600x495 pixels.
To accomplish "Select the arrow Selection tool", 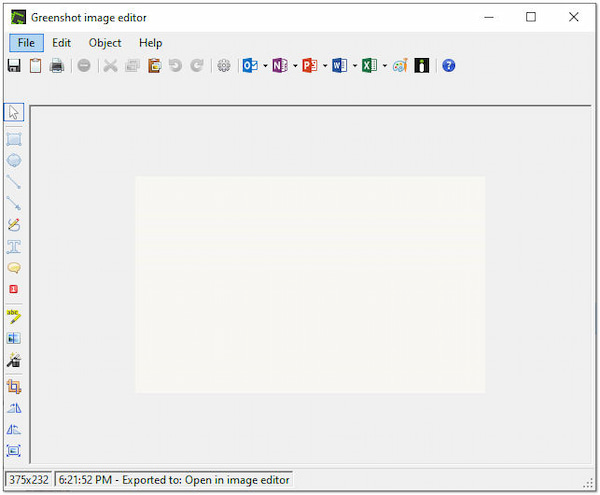I will pyautogui.click(x=14, y=112).
